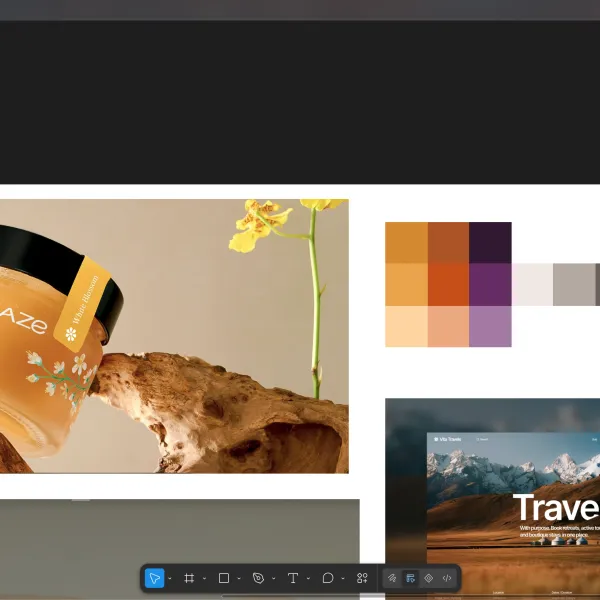Screen dimensions: 600x600
Task: Select the Frame tool
Action: pyautogui.click(x=189, y=578)
